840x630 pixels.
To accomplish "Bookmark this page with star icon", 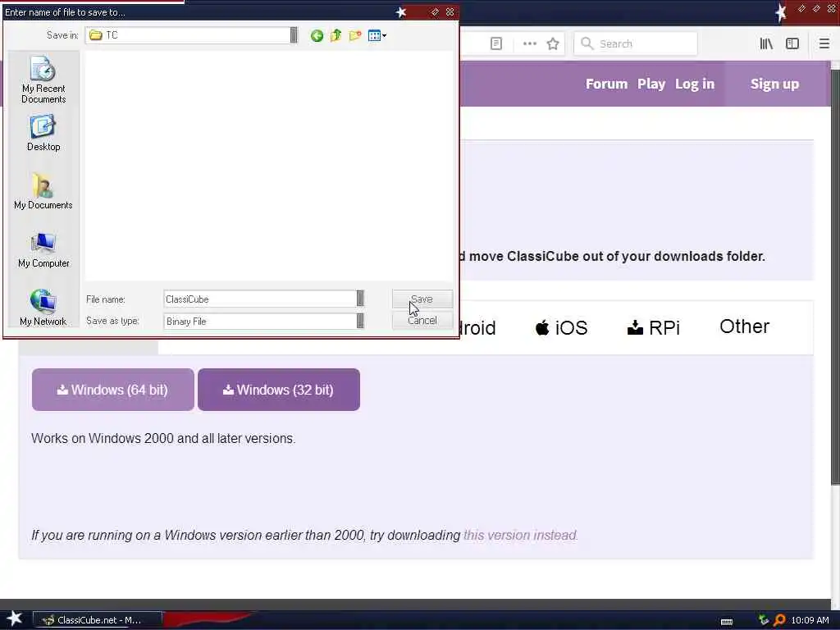I will [553, 43].
